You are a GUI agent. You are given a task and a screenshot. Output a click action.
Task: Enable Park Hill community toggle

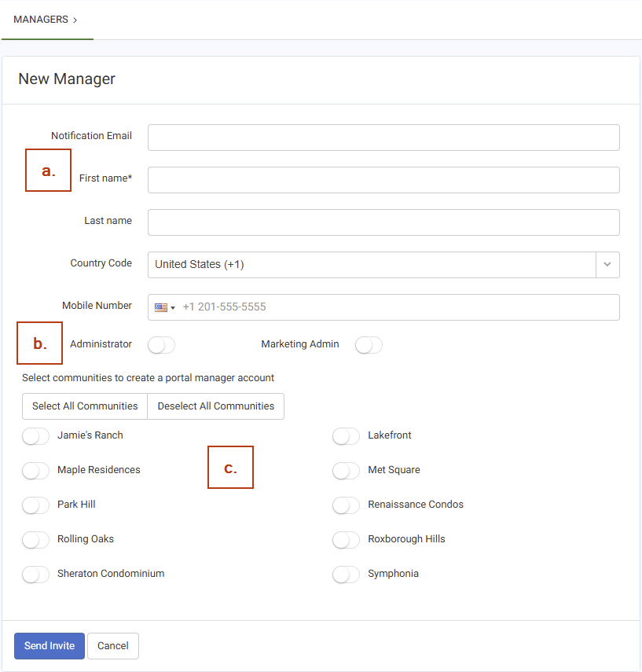tap(35, 505)
